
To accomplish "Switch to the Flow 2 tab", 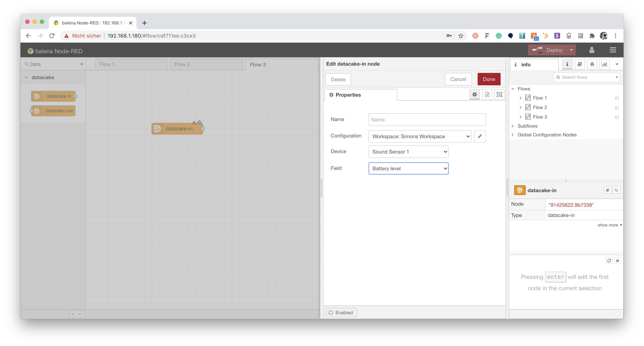I will point(207,64).
